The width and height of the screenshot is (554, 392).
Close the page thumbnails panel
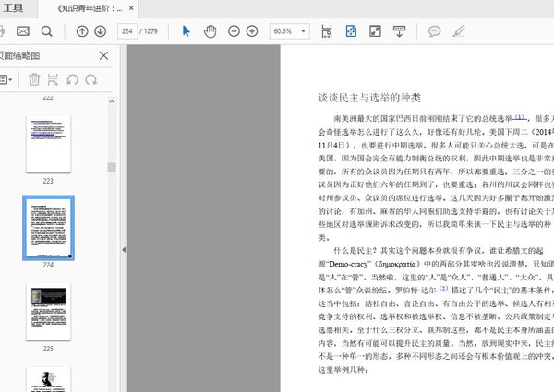pos(103,55)
